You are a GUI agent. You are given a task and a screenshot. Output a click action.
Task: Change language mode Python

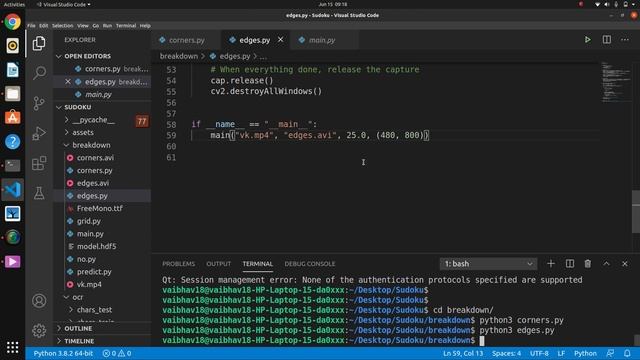pos(585,353)
